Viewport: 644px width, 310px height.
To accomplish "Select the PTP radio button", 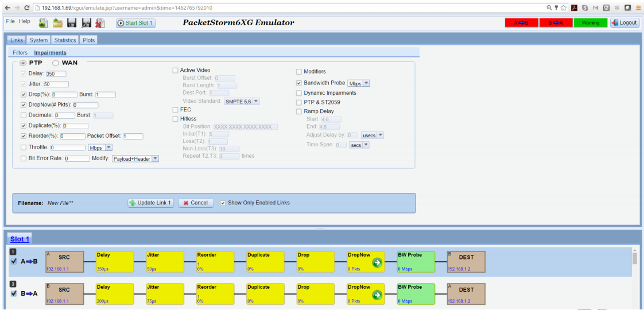I will pos(24,63).
